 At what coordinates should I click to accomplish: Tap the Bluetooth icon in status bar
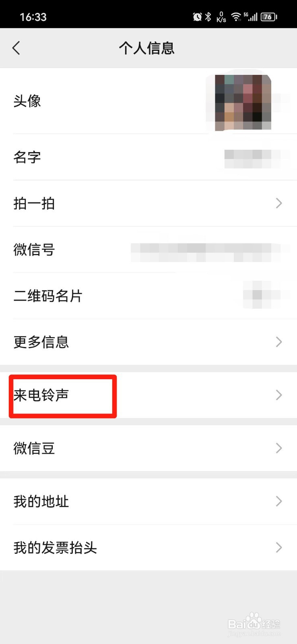click(208, 17)
